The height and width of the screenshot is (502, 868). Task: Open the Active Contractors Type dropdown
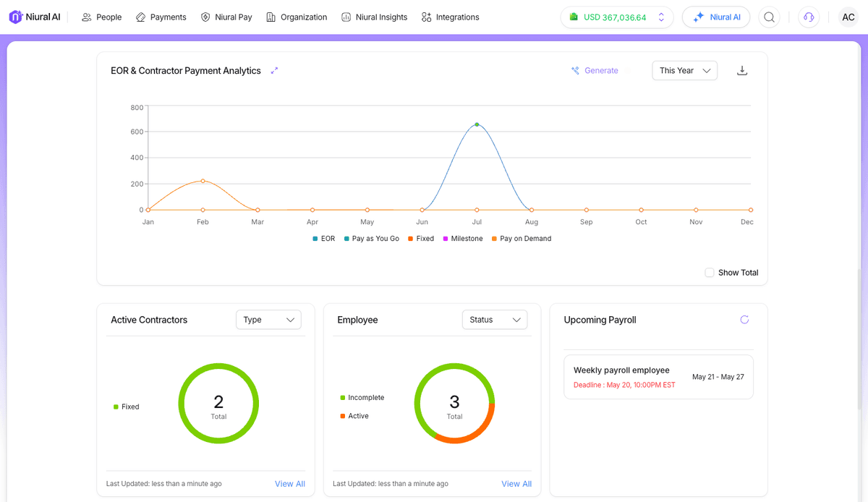(268, 320)
